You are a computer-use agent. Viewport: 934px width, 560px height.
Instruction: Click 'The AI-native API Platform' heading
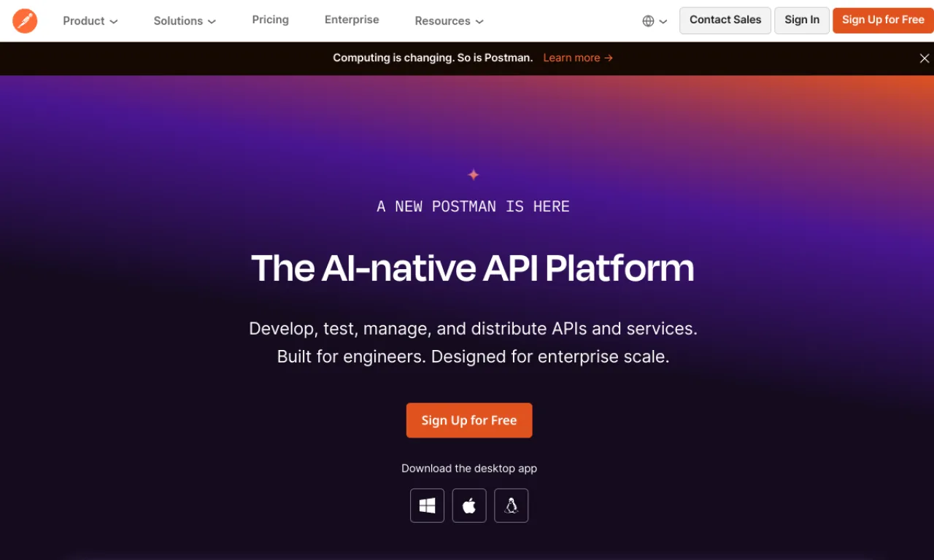473,268
